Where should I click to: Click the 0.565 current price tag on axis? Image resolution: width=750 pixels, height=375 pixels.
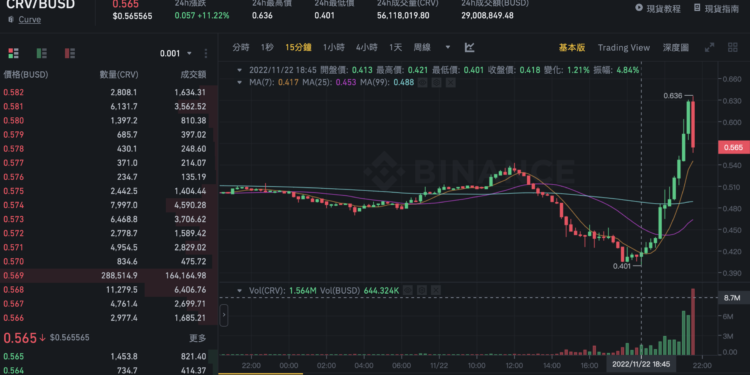click(734, 147)
